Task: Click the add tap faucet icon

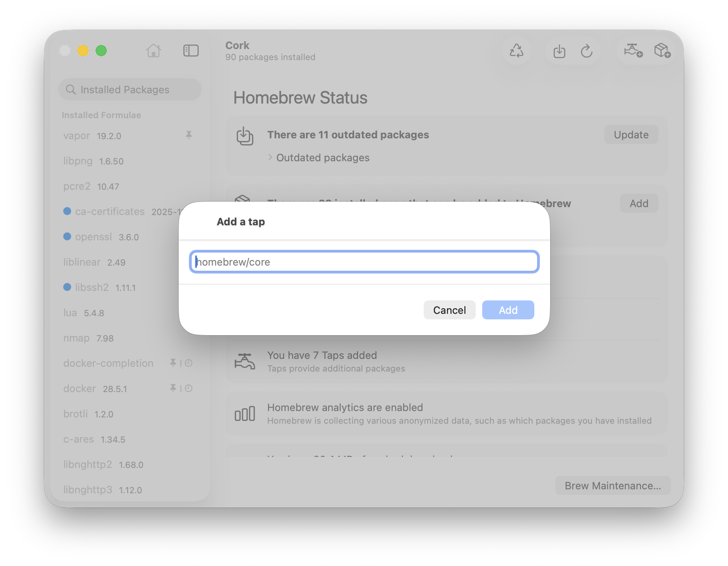Action: (633, 51)
